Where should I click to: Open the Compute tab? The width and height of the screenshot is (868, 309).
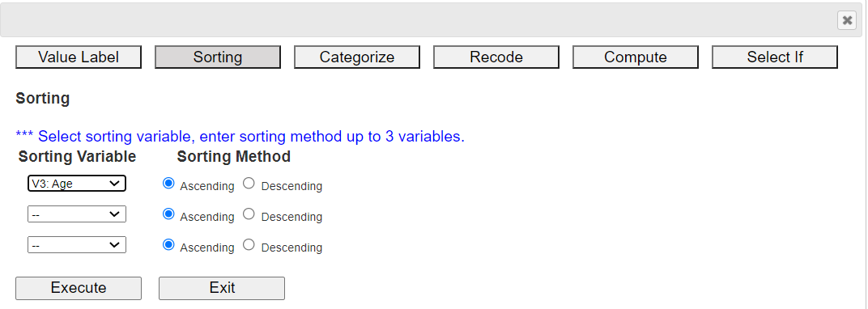coord(636,57)
